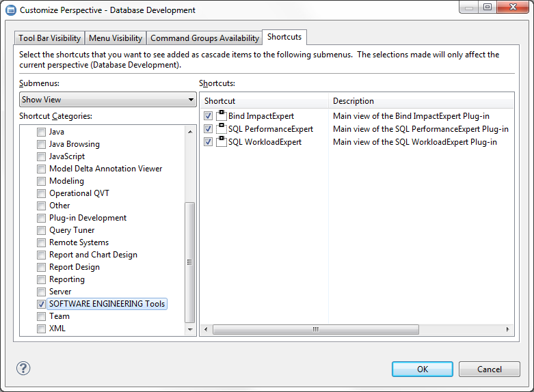
Task: Click the Cancel button
Action: point(489,369)
